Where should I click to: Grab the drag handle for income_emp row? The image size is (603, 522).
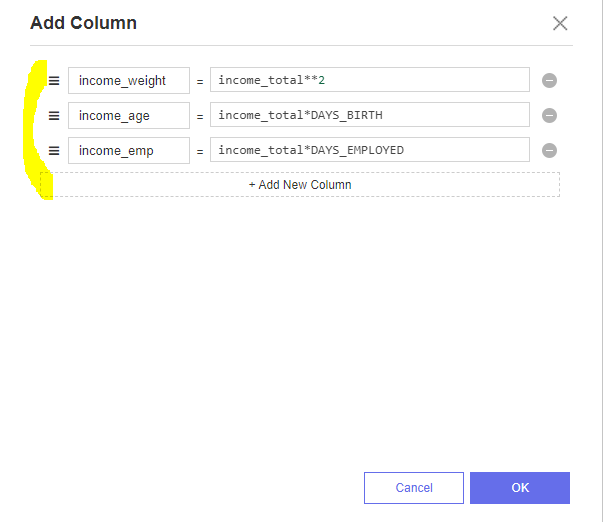[54, 151]
